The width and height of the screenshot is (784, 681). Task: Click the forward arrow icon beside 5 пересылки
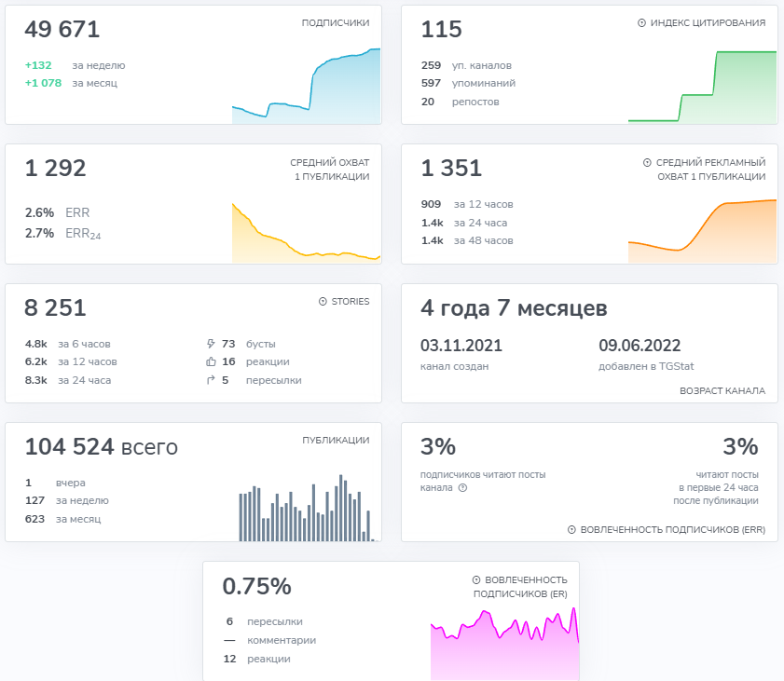211,380
